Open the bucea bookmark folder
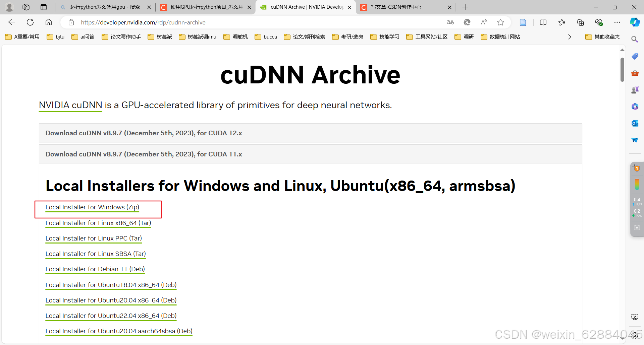The image size is (644, 345). (266, 37)
